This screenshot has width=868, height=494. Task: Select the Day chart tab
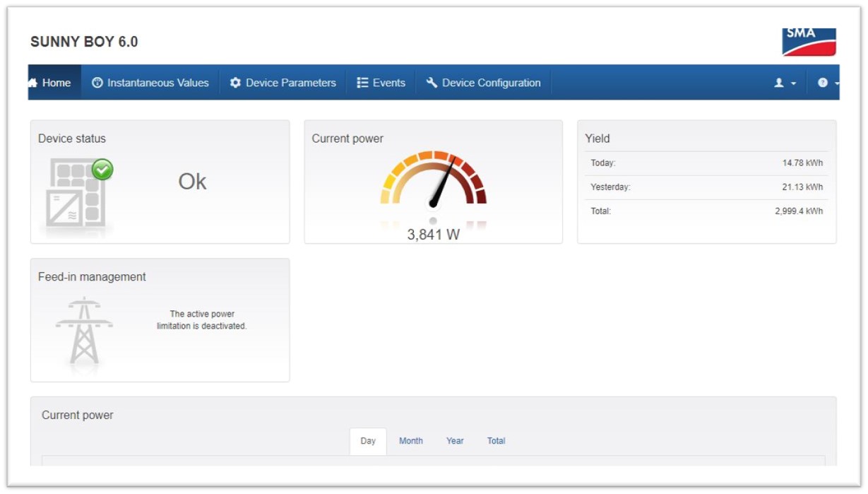[368, 441]
